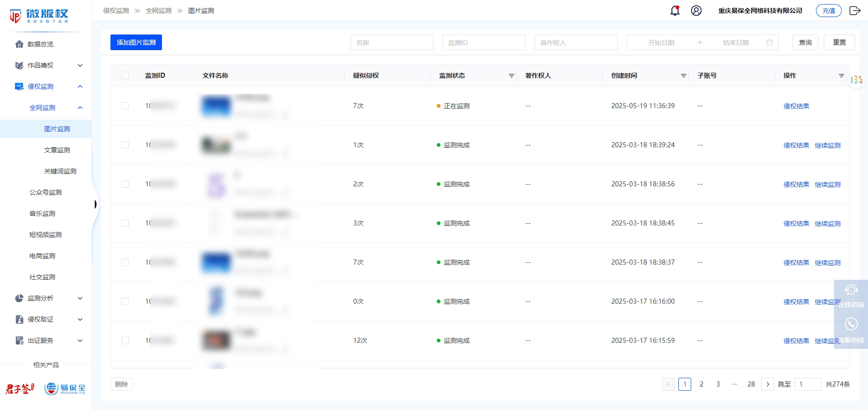Viewport: 868px width, 410px height.
Task: Click 继续监测 link for 1次 row
Action: [x=827, y=145]
